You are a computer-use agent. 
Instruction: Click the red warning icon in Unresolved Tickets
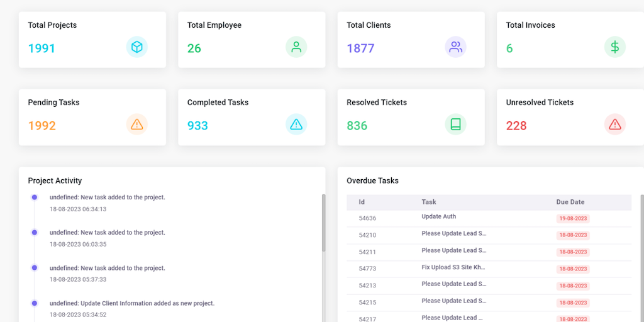tap(615, 125)
